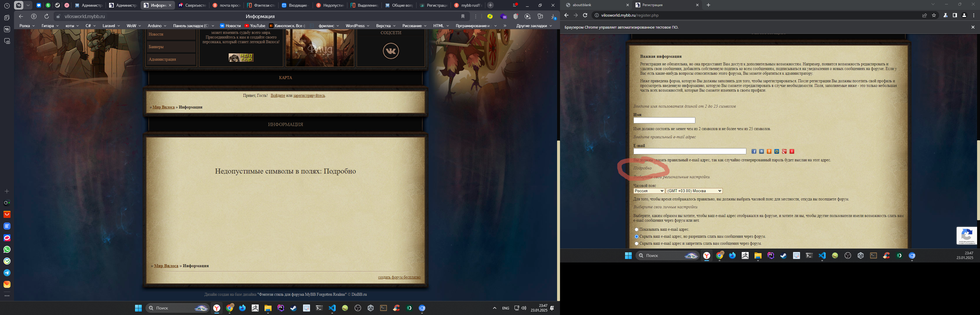
Task: Click the Google Plus login icon
Action: tap(784, 151)
